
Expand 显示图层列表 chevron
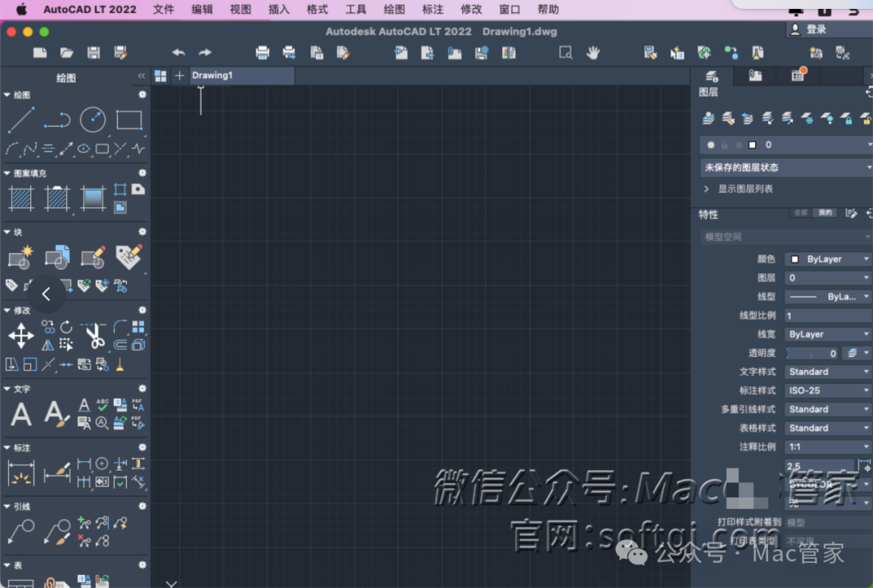tap(706, 189)
